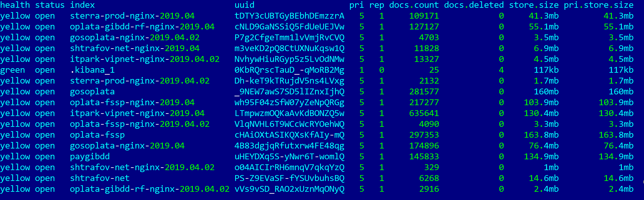Viewport: 644px width, 200px height.
Task: Click the 'index' column header
Action: pyautogui.click(x=82, y=5)
